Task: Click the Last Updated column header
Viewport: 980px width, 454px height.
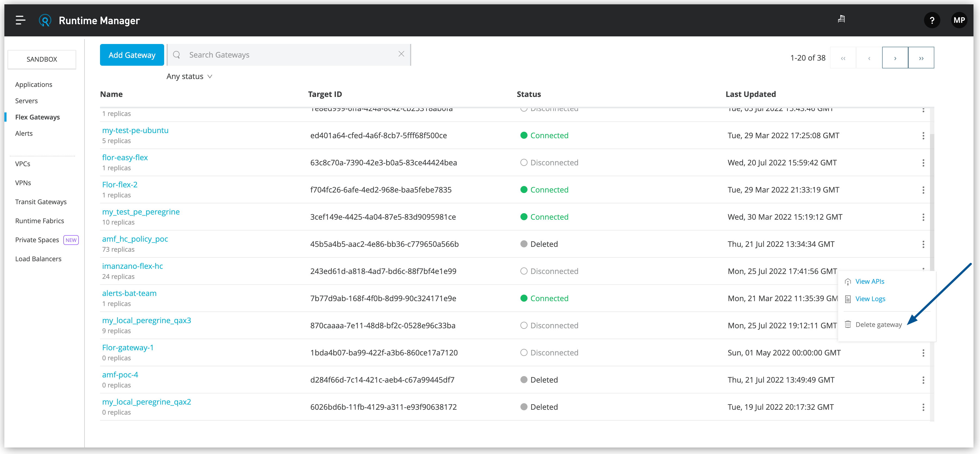Action: pos(750,94)
